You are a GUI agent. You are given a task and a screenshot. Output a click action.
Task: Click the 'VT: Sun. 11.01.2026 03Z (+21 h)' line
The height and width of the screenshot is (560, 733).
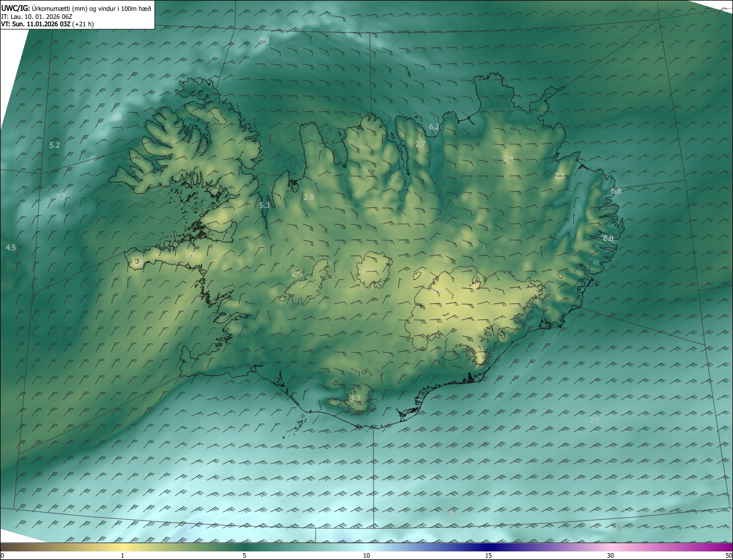coord(48,24)
